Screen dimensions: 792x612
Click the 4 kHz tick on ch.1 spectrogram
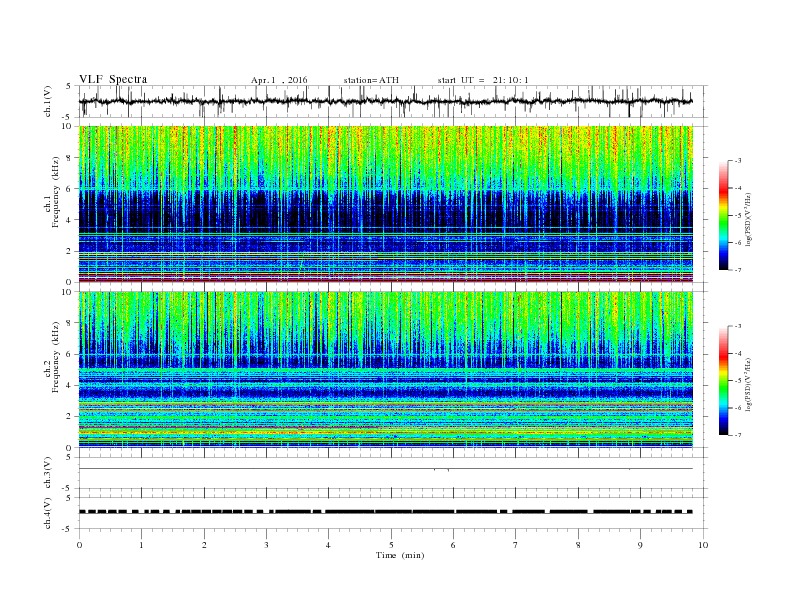tap(69, 220)
